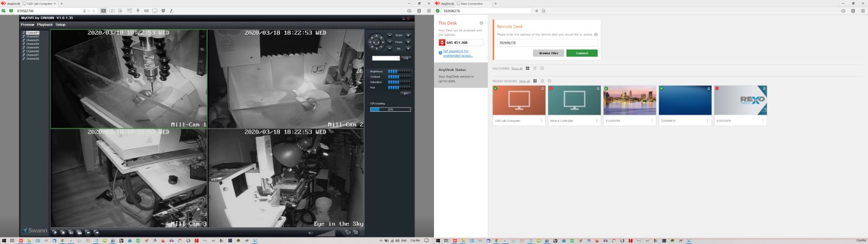Image resolution: width=868 pixels, height=244 pixels.
Task: Add a new AnyDesk tab in left window
Action: [61, 3]
